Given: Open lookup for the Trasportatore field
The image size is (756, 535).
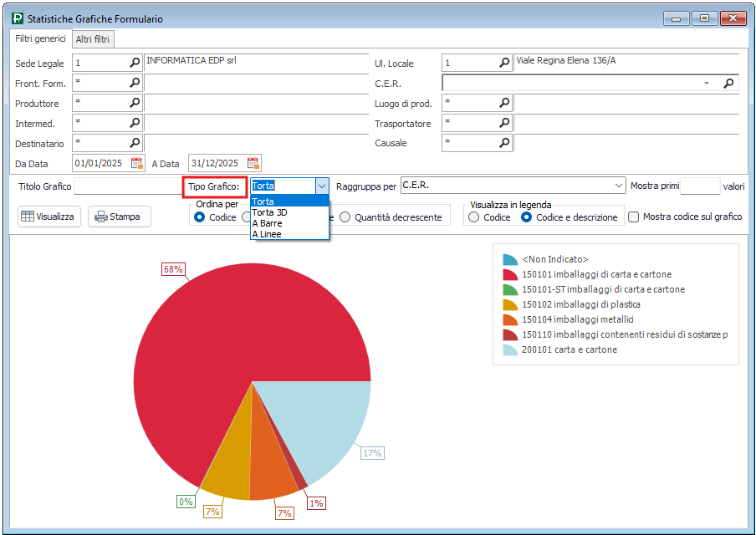Looking at the screenshot, I should (x=504, y=123).
